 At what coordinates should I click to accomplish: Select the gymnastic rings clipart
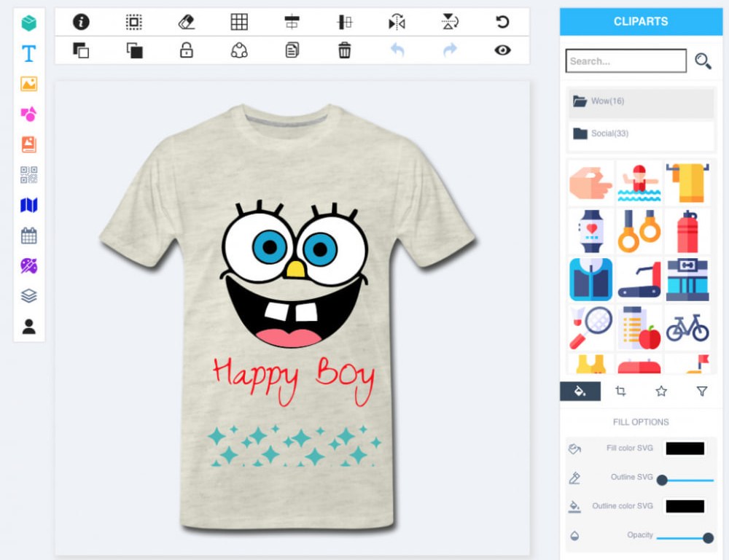(x=639, y=231)
